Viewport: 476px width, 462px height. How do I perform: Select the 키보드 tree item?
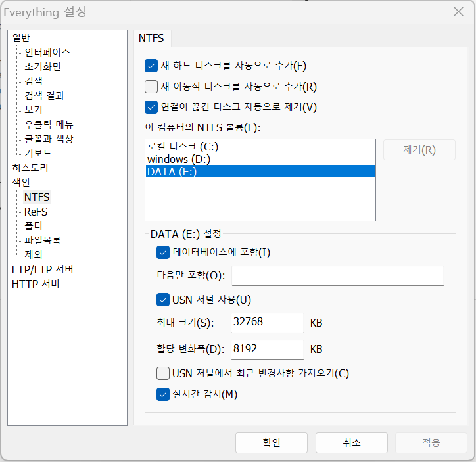pyautogui.click(x=38, y=153)
